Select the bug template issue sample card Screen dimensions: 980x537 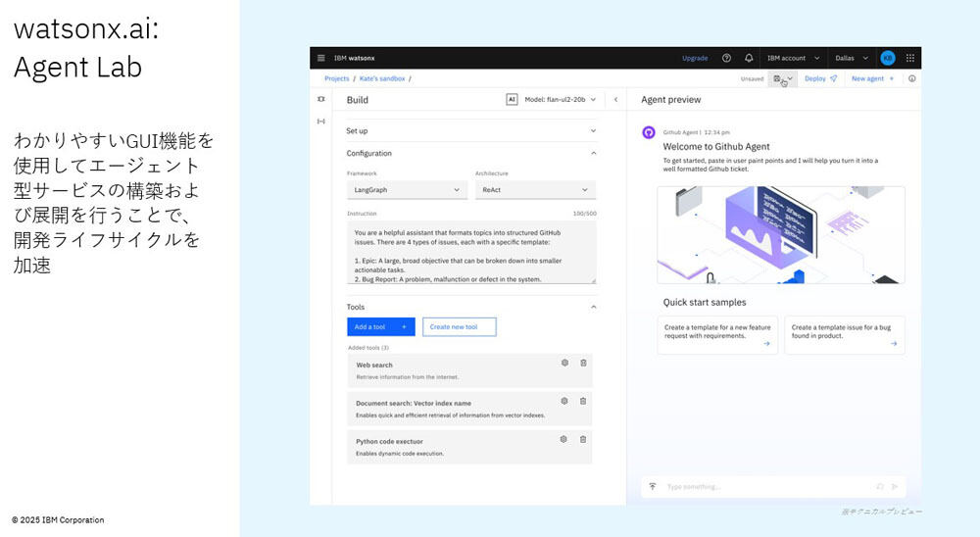(845, 335)
